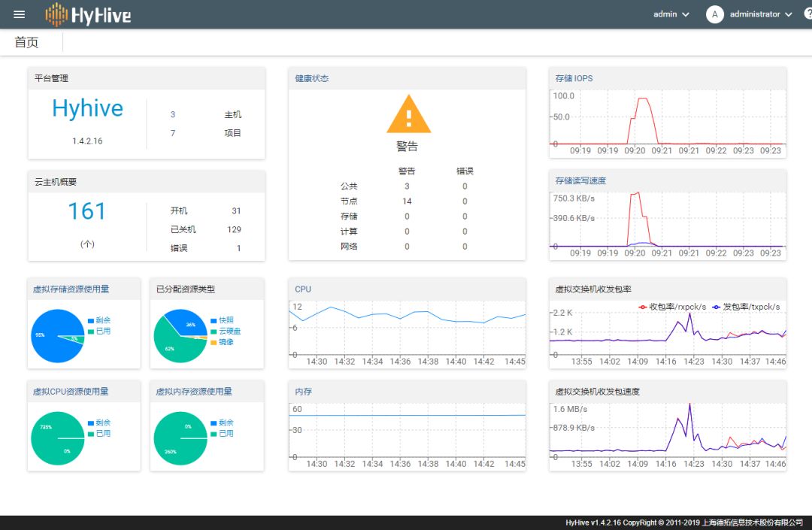Toggle 已用 legend in 虚拟内存资源使用量

[222, 433]
